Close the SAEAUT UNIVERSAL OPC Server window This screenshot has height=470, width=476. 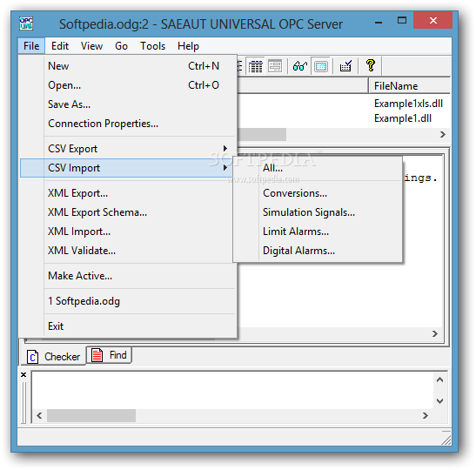pos(432,20)
